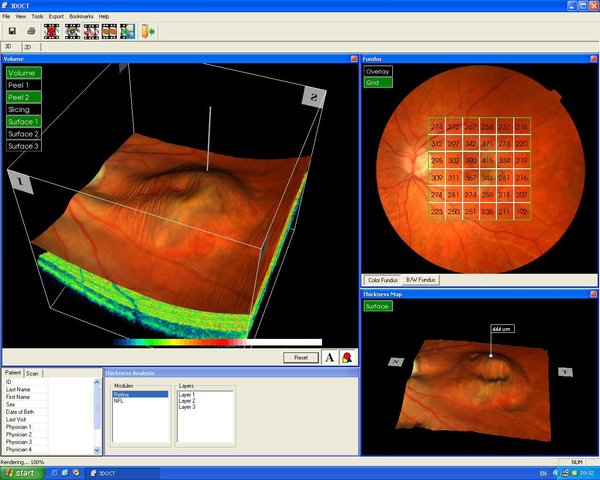Click the filmstrip export green arrow icon

(x=127, y=31)
